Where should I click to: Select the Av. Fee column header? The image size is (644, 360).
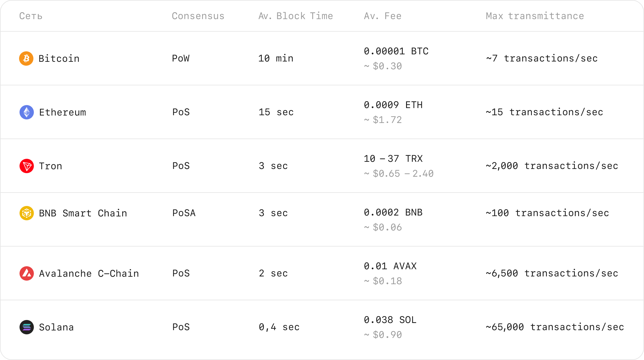point(383,16)
